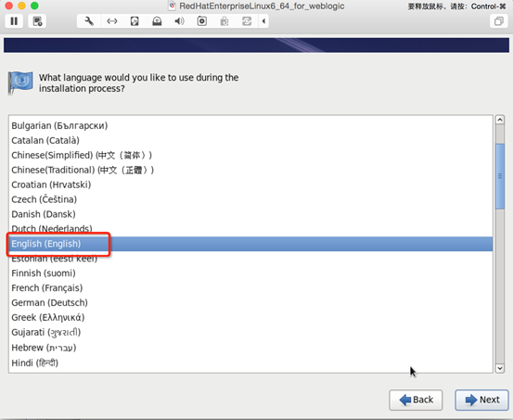This screenshot has width=513, height=420.
Task: Click the scrollbar up arrow
Action: pos(500,120)
